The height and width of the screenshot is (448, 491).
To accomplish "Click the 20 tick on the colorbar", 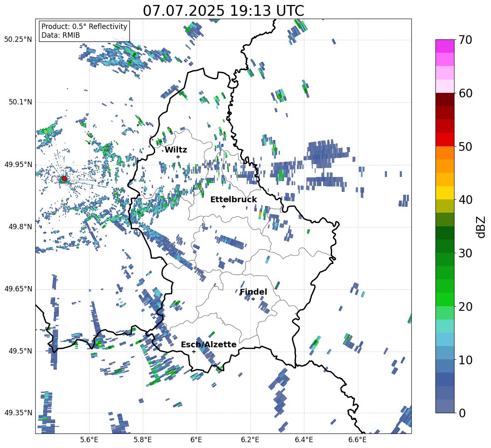I will point(465,306).
